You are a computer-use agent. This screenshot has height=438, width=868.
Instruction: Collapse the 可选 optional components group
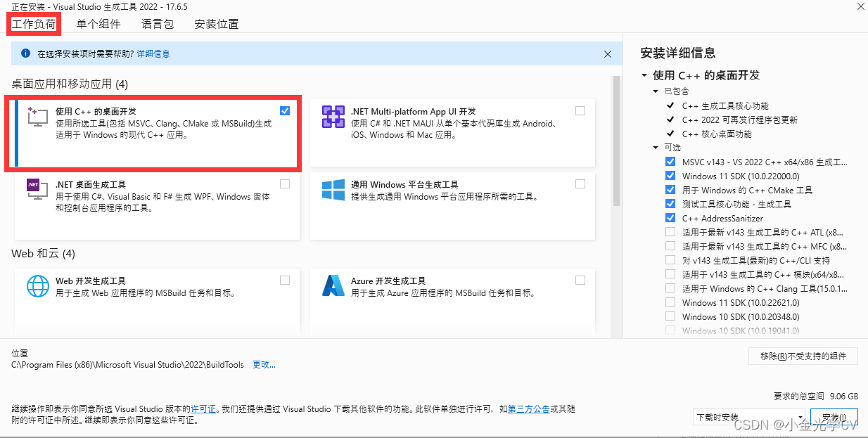(x=656, y=148)
